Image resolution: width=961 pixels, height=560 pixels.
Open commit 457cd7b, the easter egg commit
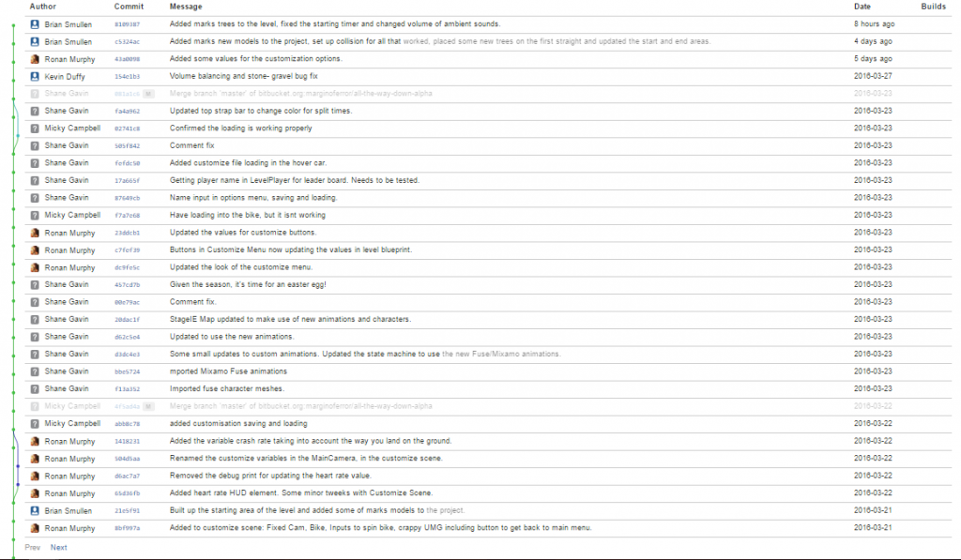point(127,285)
